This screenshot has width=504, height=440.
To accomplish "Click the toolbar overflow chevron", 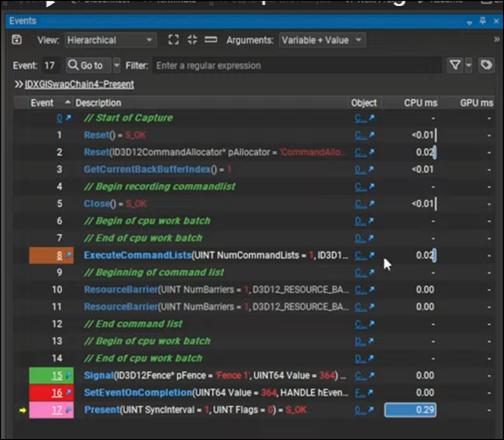I will click(x=496, y=39).
